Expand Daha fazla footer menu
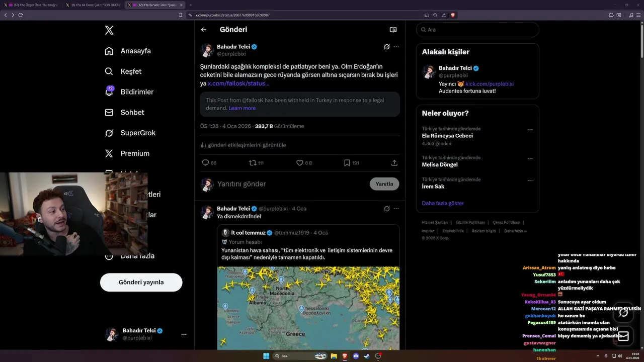The width and height of the screenshot is (644, 362). [516, 231]
